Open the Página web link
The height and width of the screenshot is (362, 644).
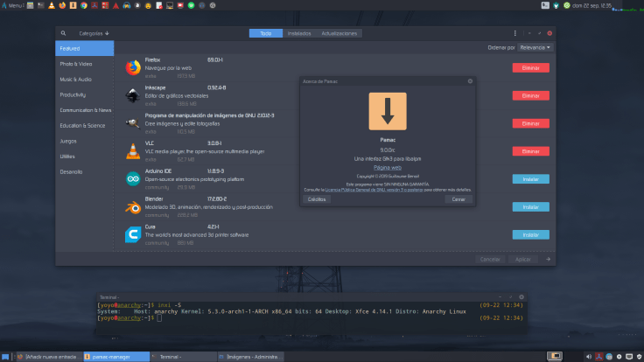coord(387,166)
